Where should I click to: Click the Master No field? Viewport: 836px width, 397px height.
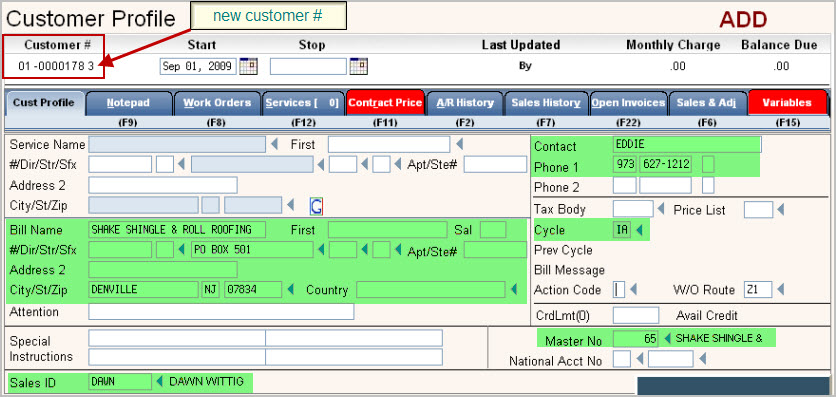point(636,338)
